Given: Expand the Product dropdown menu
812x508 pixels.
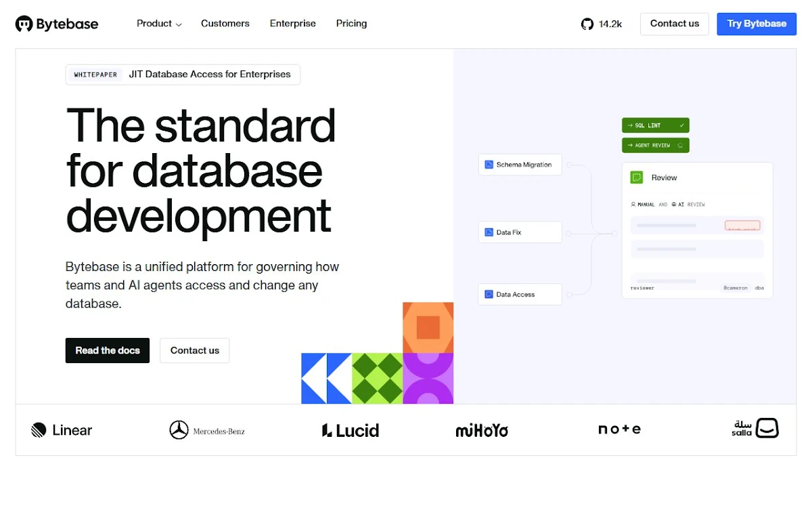Looking at the screenshot, I should 159,24.
